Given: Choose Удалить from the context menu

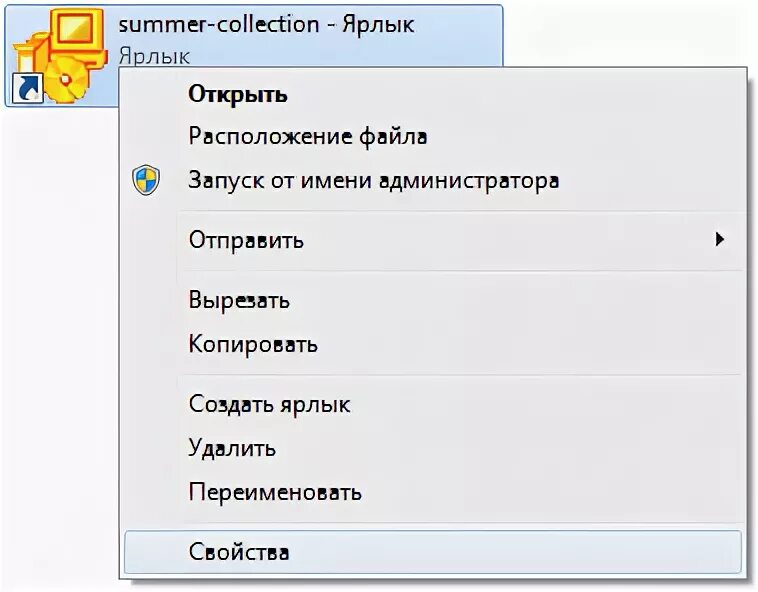Looking at the screenshot, I should 232,448.
